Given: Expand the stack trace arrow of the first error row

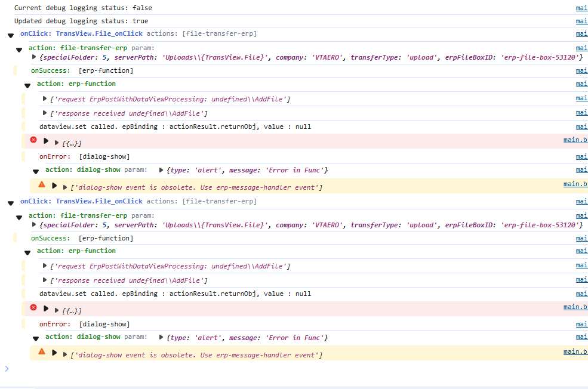Looking at the screenshot, I should click(x=46, y=141).
